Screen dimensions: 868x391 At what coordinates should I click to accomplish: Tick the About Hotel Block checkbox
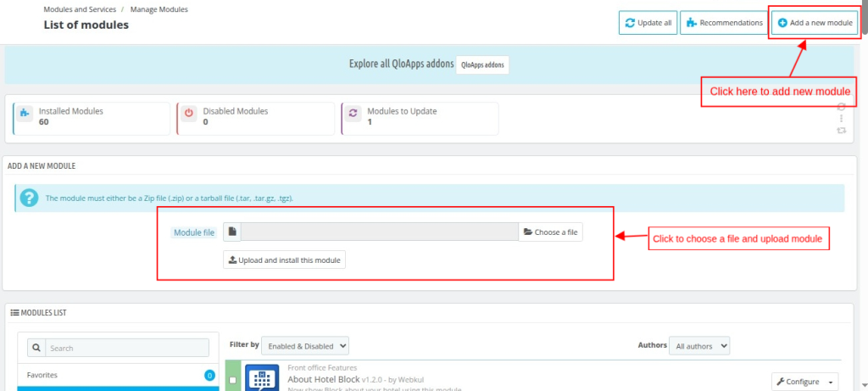(233, 381)
